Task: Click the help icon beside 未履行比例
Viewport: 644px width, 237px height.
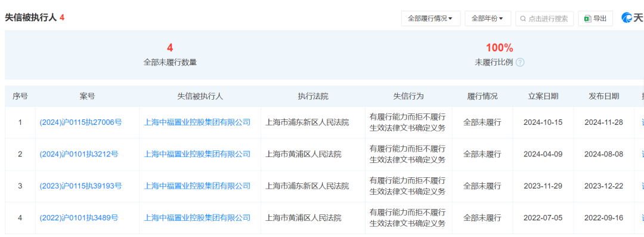Action: click(x=520, y=63)
